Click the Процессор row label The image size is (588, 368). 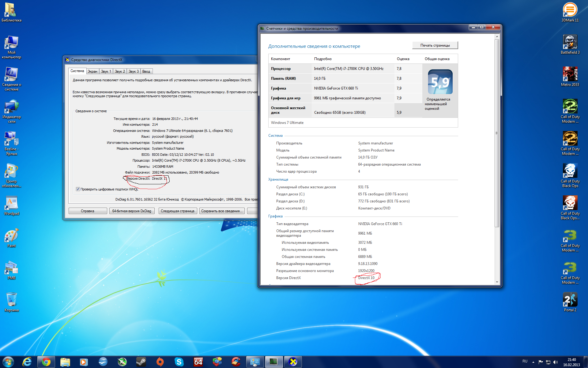point(281,69)
